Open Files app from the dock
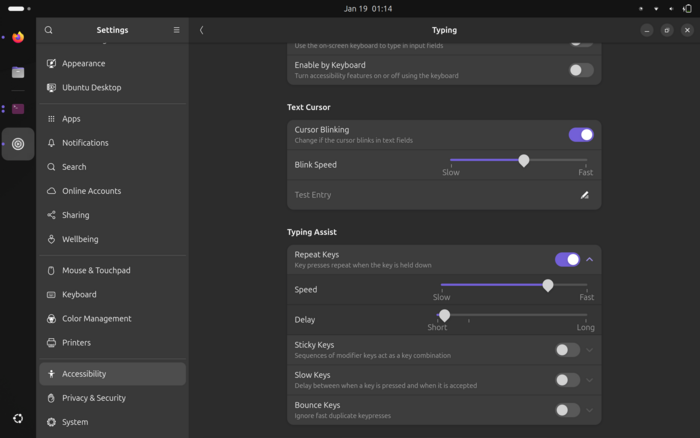Viewport: 700px width, 438px height. (x=18, y=72)
